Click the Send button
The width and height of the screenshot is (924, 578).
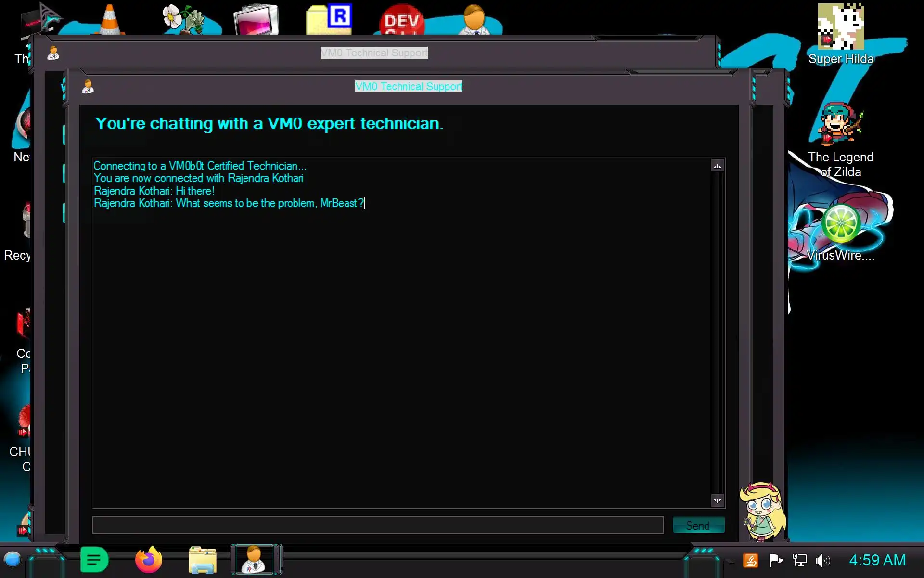pyautogui.click(x=698, y=525)
